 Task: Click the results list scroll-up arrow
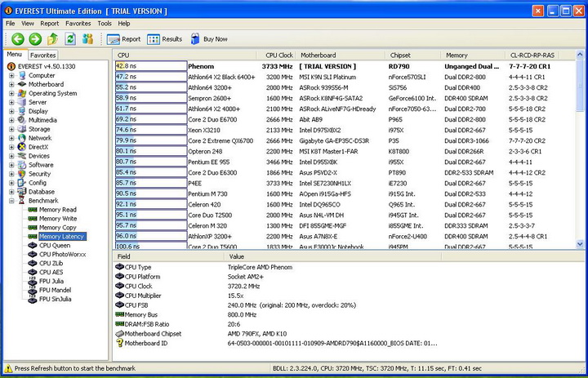(580, 56)
